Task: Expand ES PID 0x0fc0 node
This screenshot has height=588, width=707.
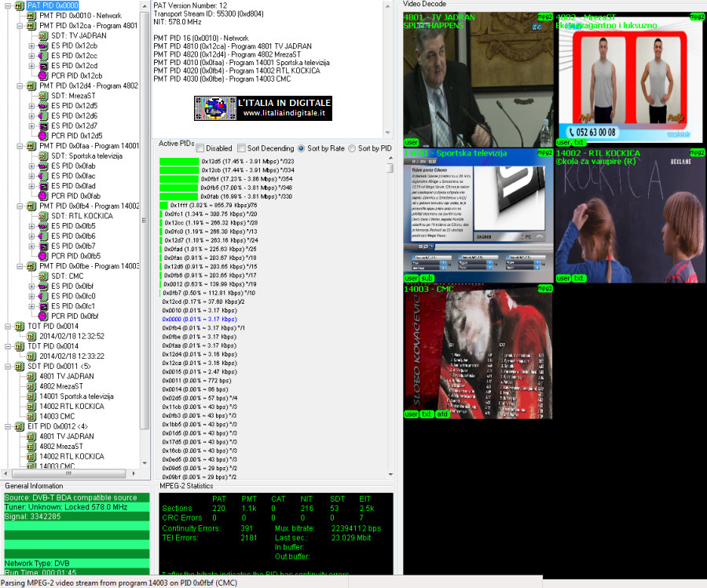Action: (31, 296)
